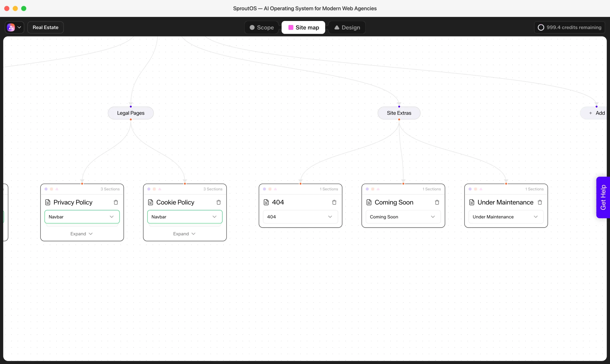Click the Cookie Policy page title
Viewport: 610px width, 364px height.
point(175,202)
